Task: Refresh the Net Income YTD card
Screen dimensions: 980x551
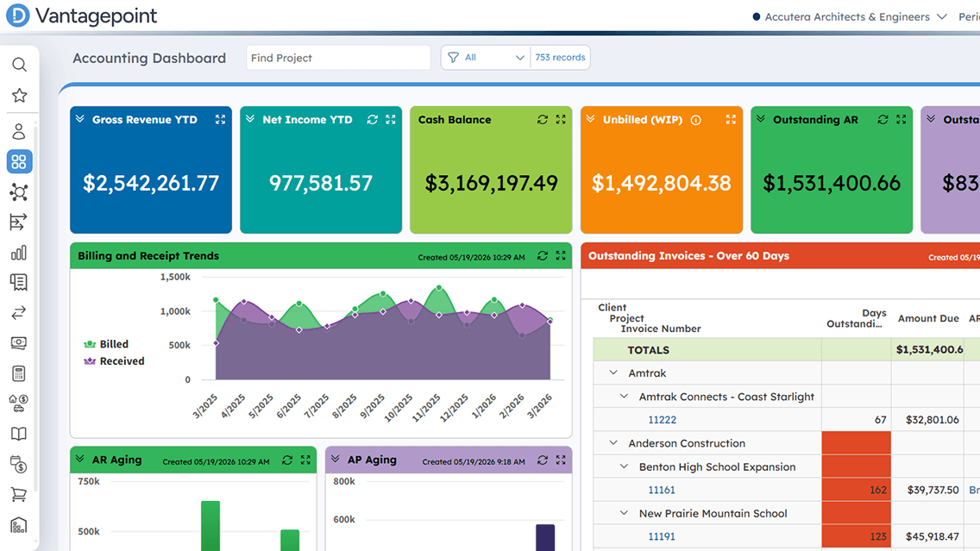Action: 373,119
